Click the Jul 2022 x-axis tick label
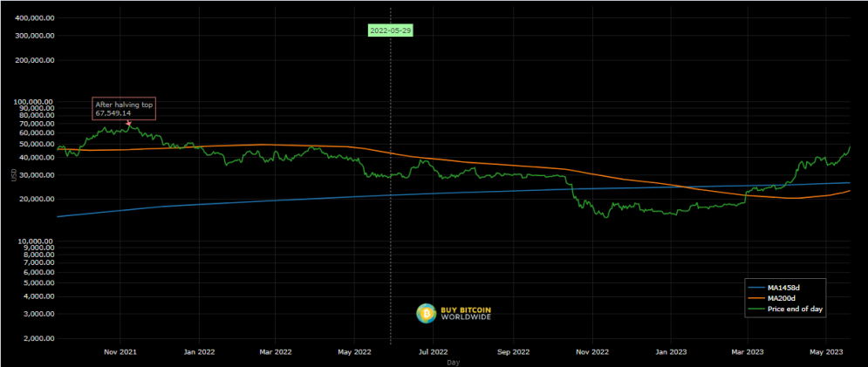This screenshot has width=868, height=367. 433,351
